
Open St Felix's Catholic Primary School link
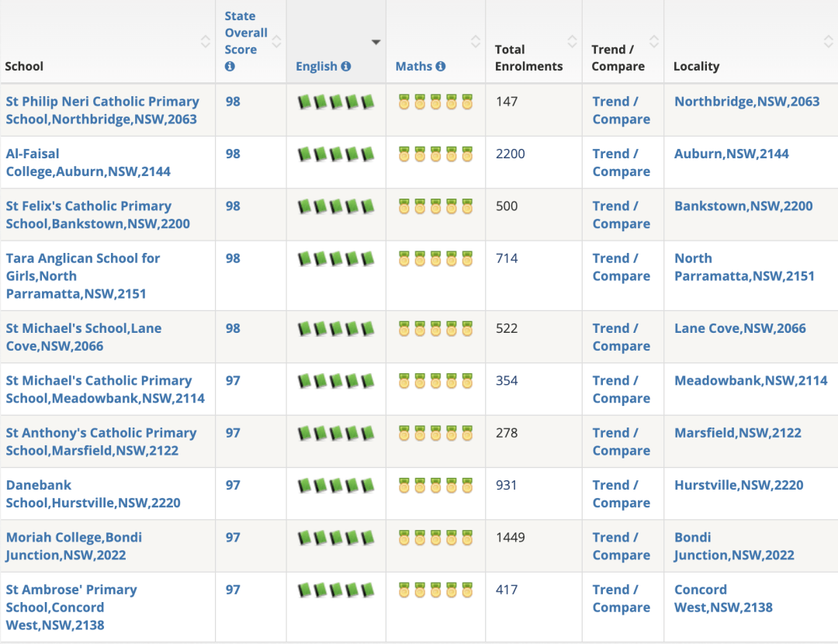(97, 215)
